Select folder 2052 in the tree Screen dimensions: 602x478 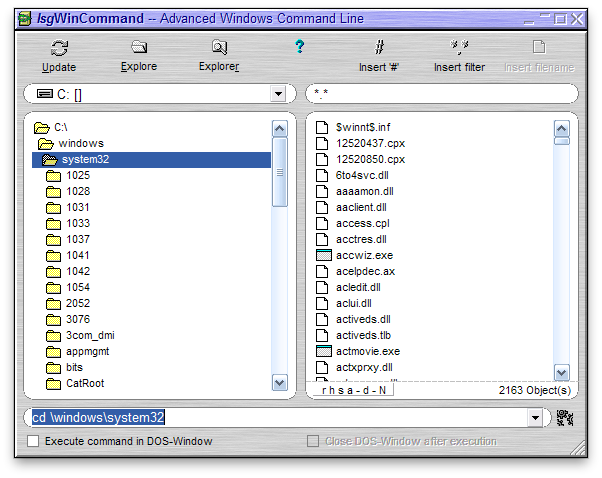tap(78, 304)
